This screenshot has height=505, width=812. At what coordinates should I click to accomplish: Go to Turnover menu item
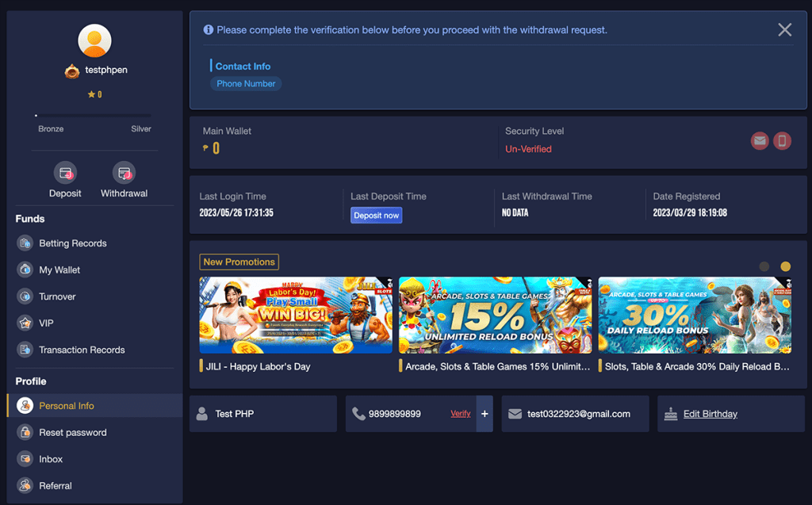point(57,296)
